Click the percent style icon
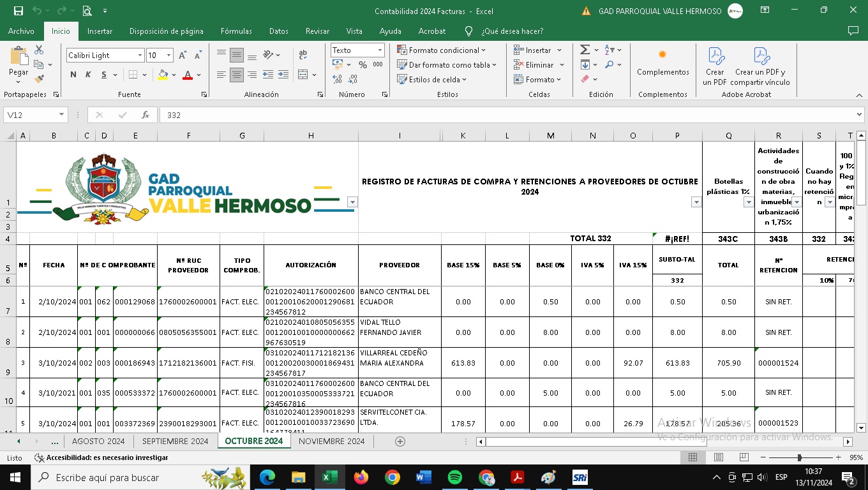The width and height of the screenshot is (868, 490). point(363,64)
